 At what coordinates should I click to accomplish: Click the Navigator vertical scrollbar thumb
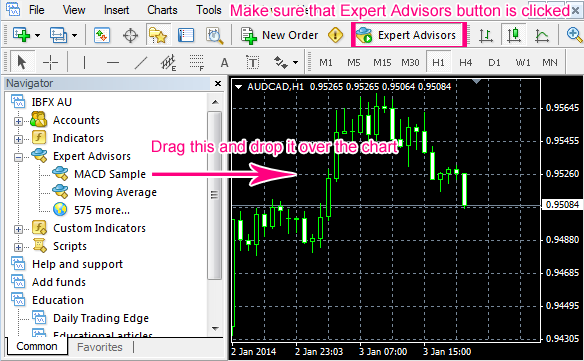pos(215,195)
